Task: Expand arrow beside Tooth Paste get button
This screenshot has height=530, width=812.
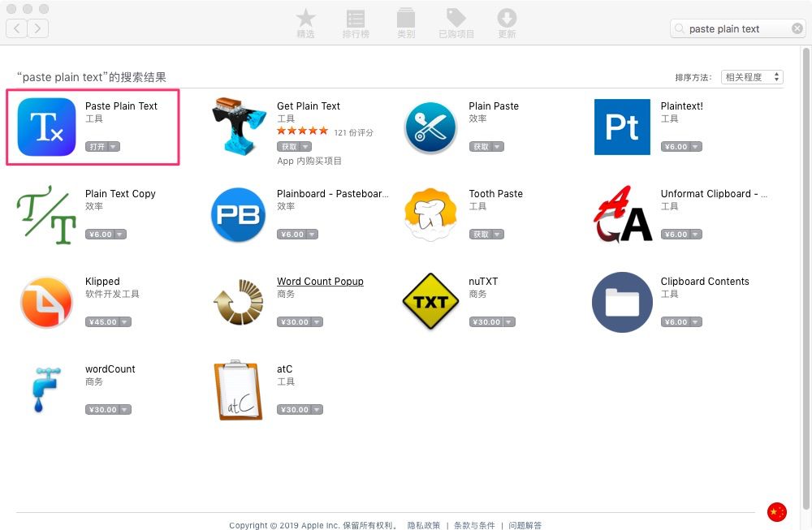Action: tap(498, 235)
